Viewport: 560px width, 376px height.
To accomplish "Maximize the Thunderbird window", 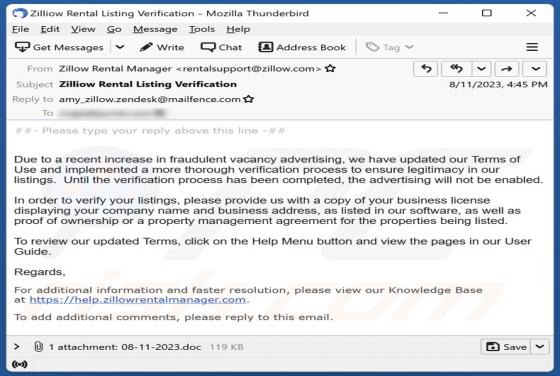I will pos(487,13).
